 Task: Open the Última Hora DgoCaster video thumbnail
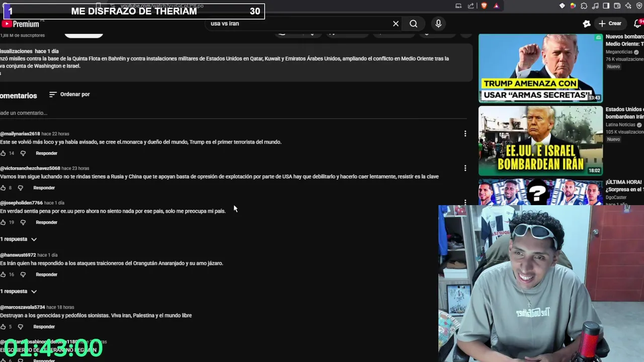[540, 192]
